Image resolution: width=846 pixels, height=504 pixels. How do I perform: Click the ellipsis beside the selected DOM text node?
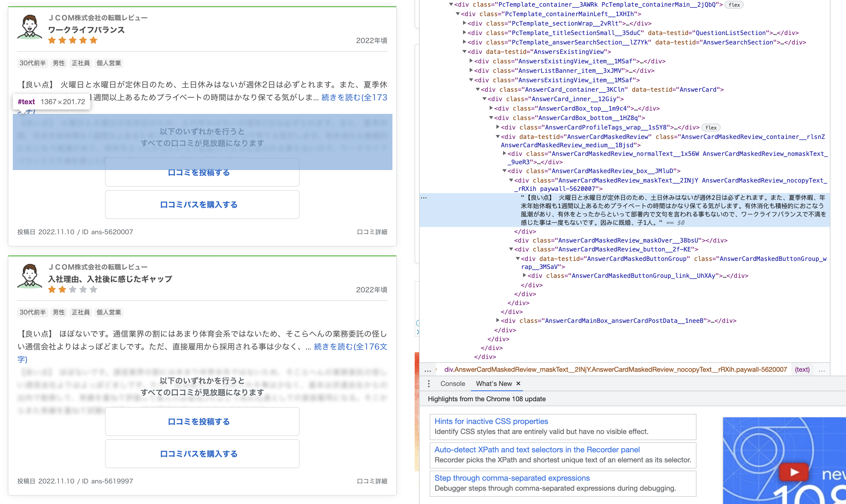(x=424, y=198)
